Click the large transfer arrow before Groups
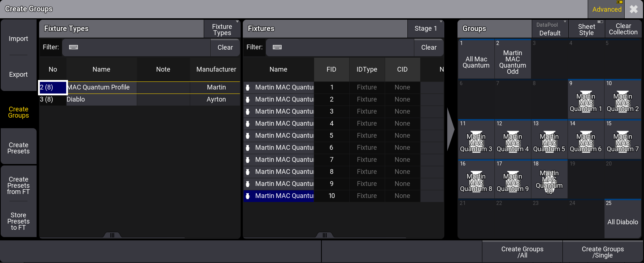 pos(451,129)
